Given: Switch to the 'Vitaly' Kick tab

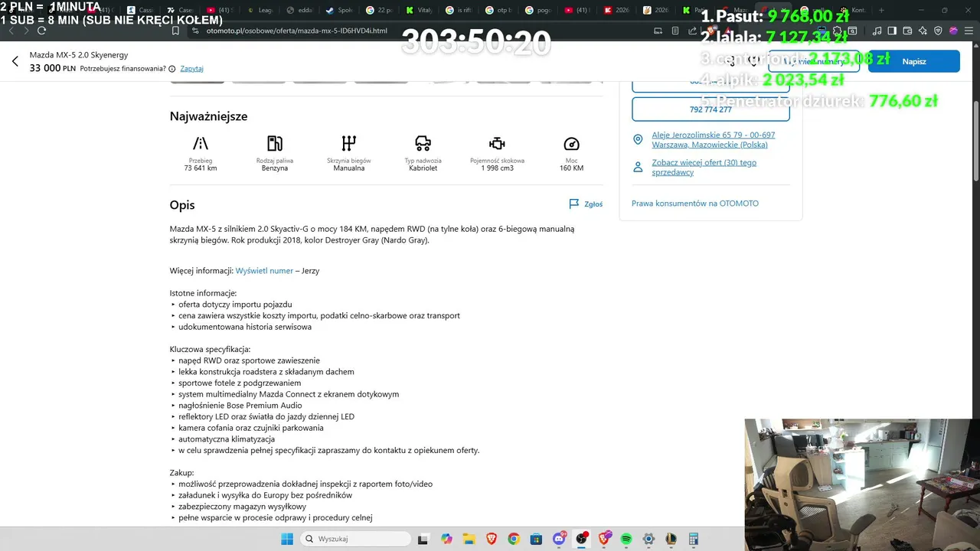Looking at the screenshot, I should click(x=421, y=11).
